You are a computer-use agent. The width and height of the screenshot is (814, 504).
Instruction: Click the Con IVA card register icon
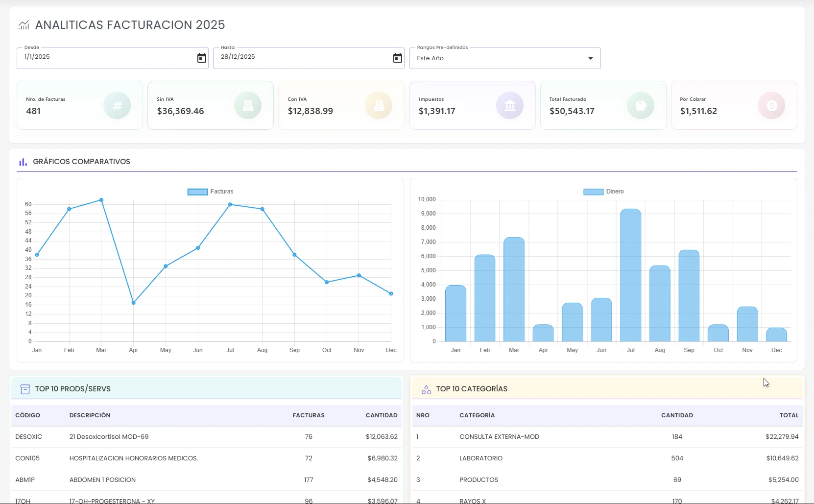(x=379, y=105)
